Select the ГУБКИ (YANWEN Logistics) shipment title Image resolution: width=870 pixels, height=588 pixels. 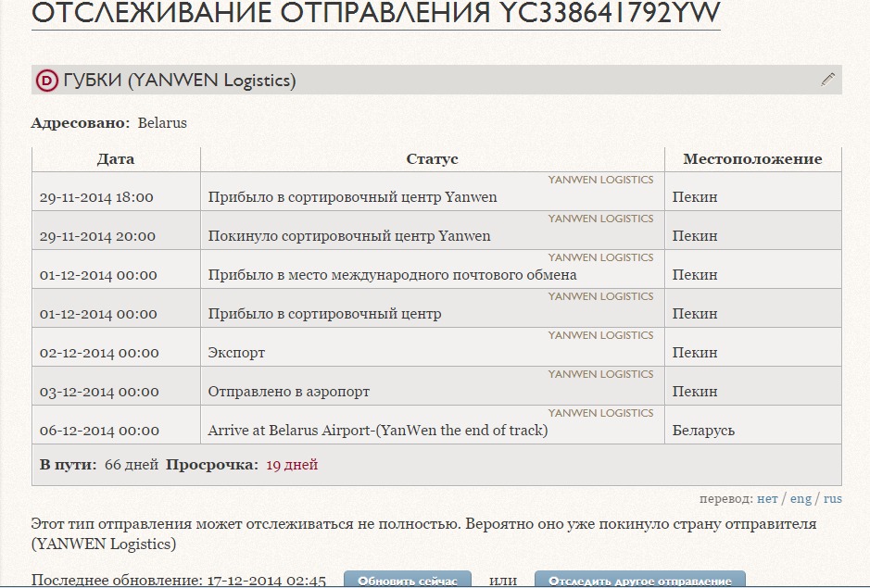pos(179,81)
